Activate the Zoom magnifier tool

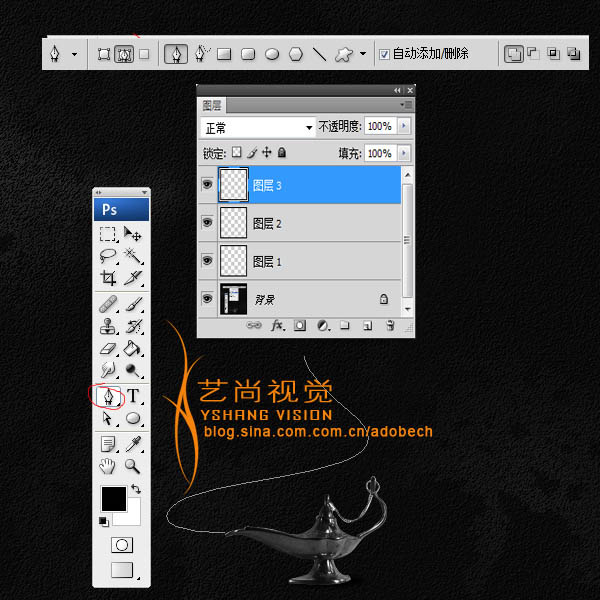[x=132, y=466]
